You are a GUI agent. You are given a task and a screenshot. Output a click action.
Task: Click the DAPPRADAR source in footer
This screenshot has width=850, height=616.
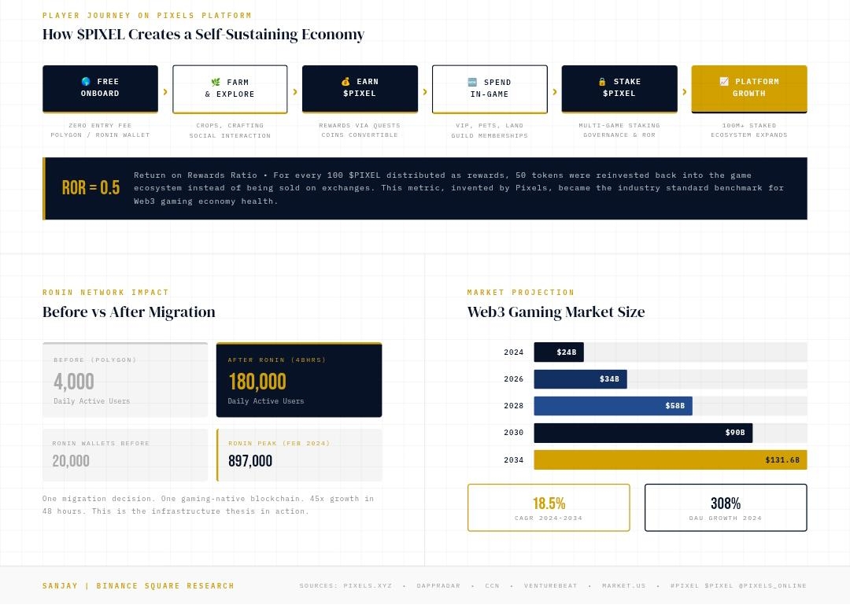(438, 585)
